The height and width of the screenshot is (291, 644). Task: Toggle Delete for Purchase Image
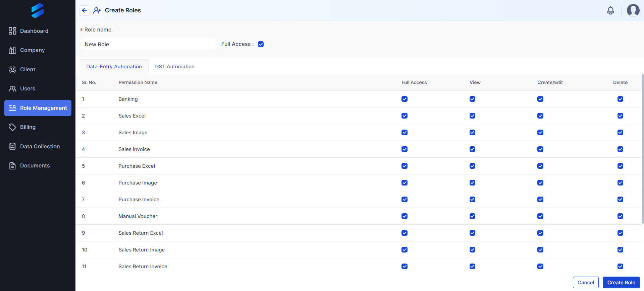[620, 183]
